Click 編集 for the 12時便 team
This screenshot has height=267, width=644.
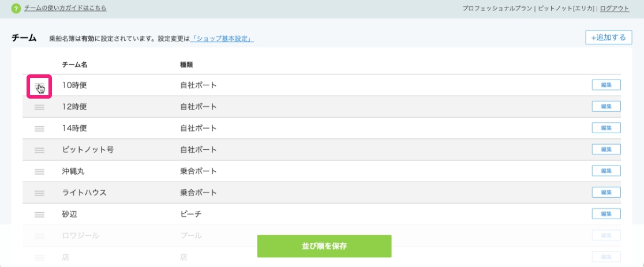pyautogui.click(x=606, y=106)
